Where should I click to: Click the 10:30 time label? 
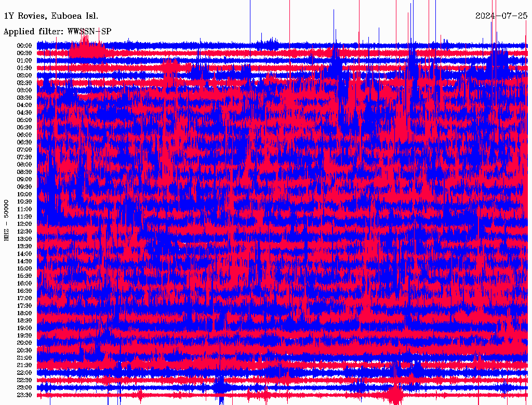point(24,202)
